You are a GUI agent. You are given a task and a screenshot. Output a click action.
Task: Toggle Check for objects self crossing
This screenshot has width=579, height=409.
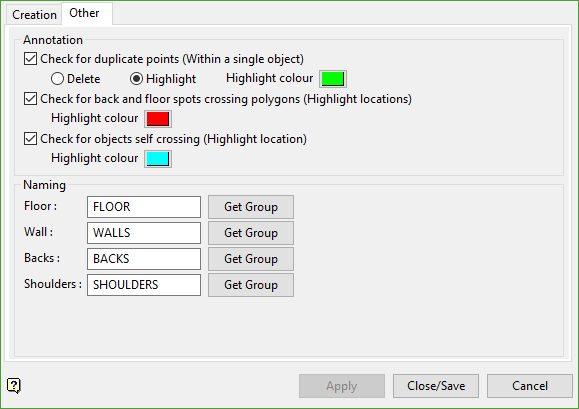[30, 138]
